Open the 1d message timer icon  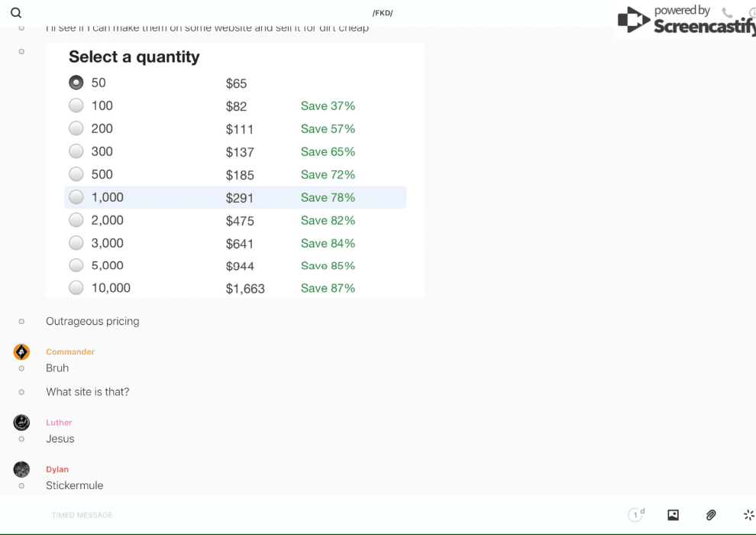pyautogui.click(x=636, y=515)
